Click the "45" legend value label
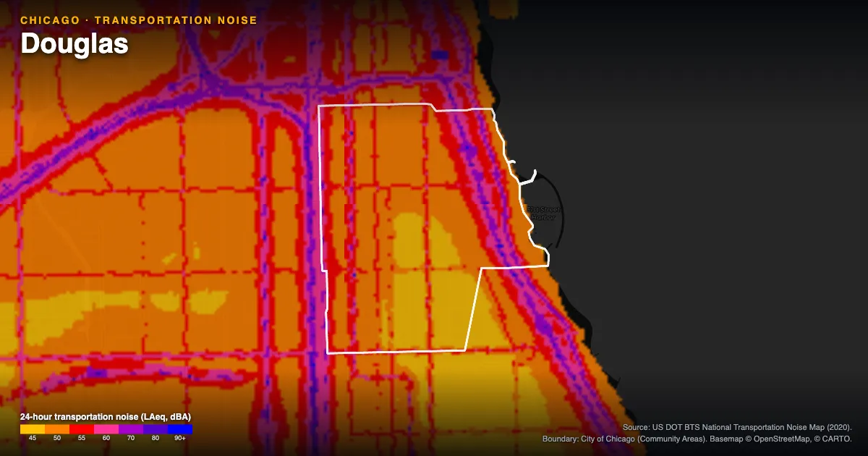 click(x=33, y=438)
